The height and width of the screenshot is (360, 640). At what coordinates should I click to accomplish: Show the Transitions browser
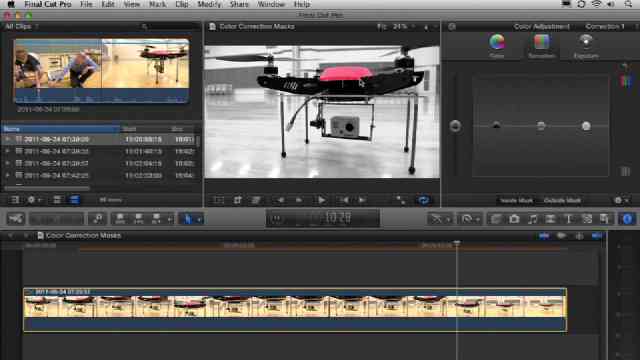coord(550,219)
